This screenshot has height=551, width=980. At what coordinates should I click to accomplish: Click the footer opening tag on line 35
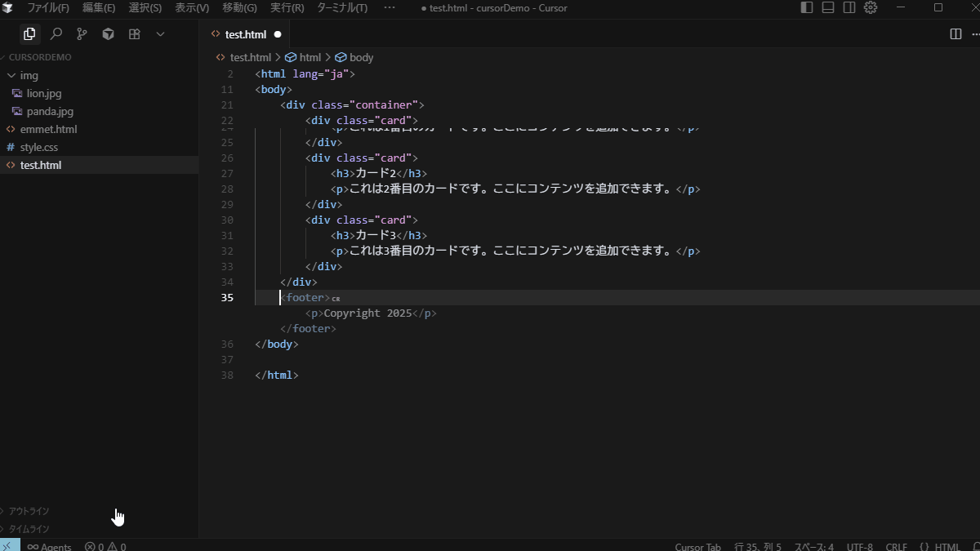305,297
